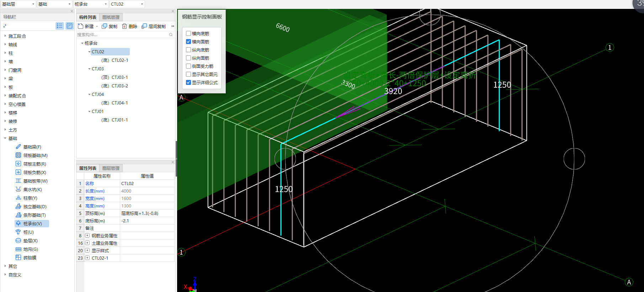Image resolution: width=644 pixels, height=292 pixels.
Task: Switch to 图层管理 tab
Action: [111, 168]
